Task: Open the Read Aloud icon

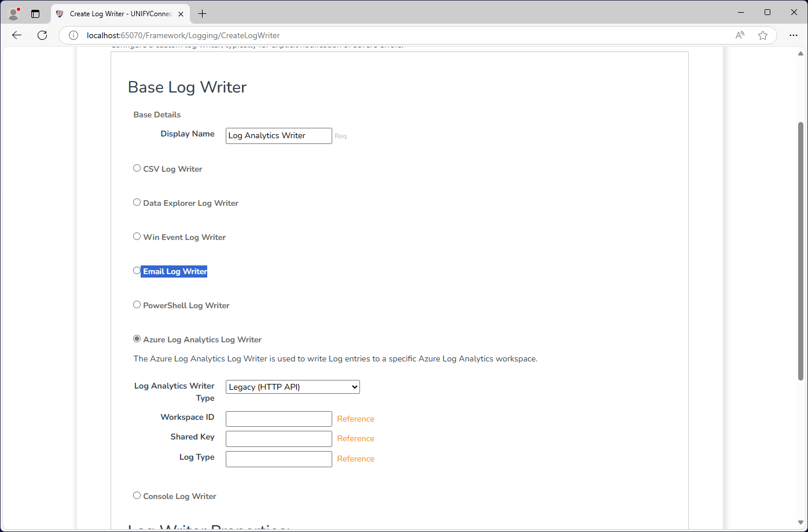Action: 740,35
